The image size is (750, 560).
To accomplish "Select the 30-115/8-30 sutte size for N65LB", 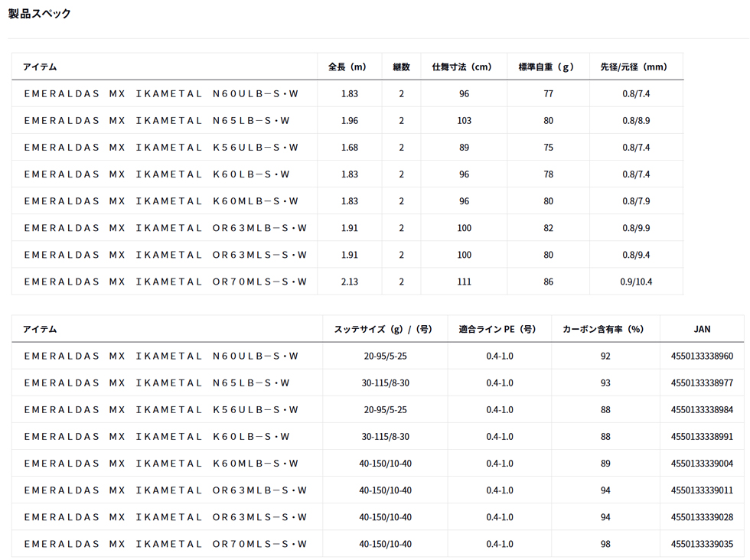I will 386,383.
